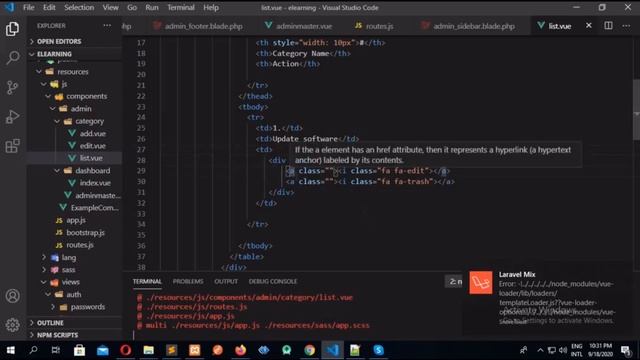640x360 pixels.
Task: Open the Explorer view in activity bar
Action: point(12,29)
